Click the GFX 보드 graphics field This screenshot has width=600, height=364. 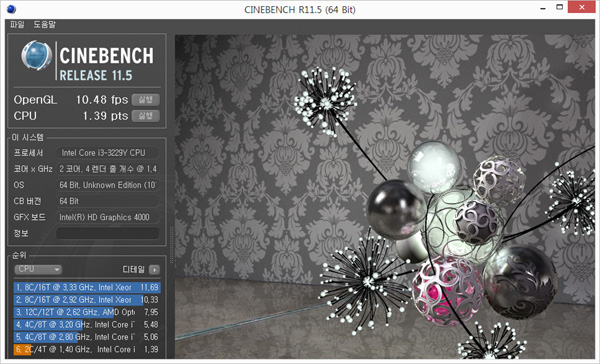click(x=108, y=217)
